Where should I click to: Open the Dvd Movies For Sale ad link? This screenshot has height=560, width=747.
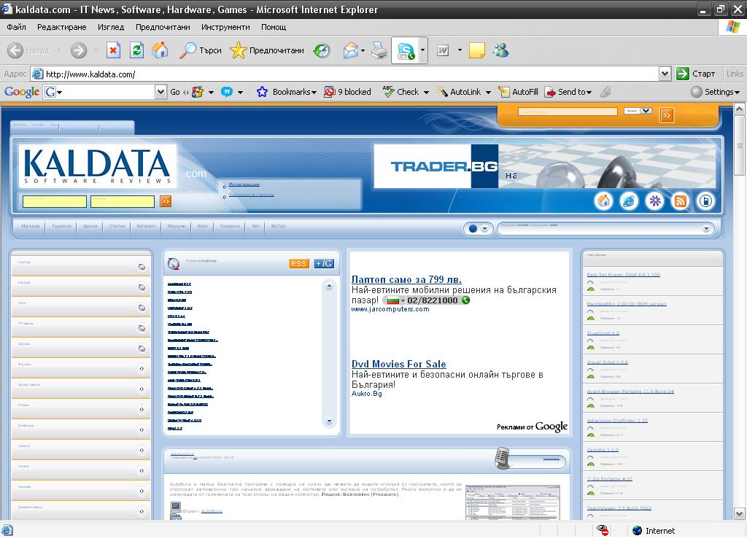[399, 365]
